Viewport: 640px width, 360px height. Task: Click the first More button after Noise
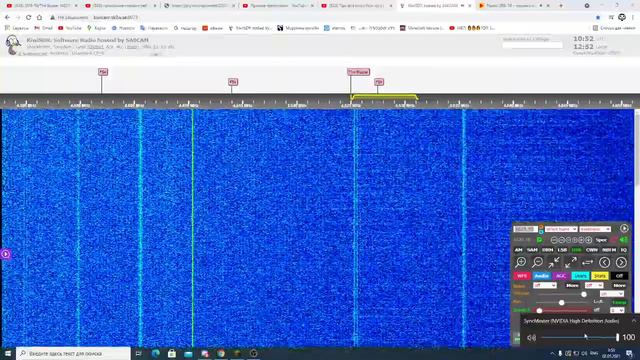pyautogui.click(x=572, y=285)
